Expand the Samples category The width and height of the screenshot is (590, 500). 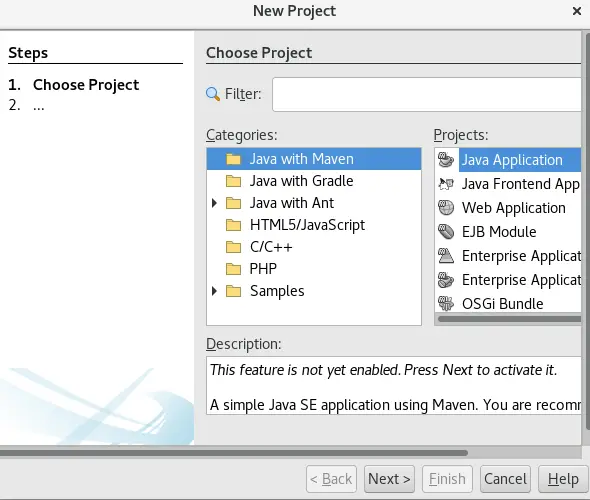click(x=214, y=291)
